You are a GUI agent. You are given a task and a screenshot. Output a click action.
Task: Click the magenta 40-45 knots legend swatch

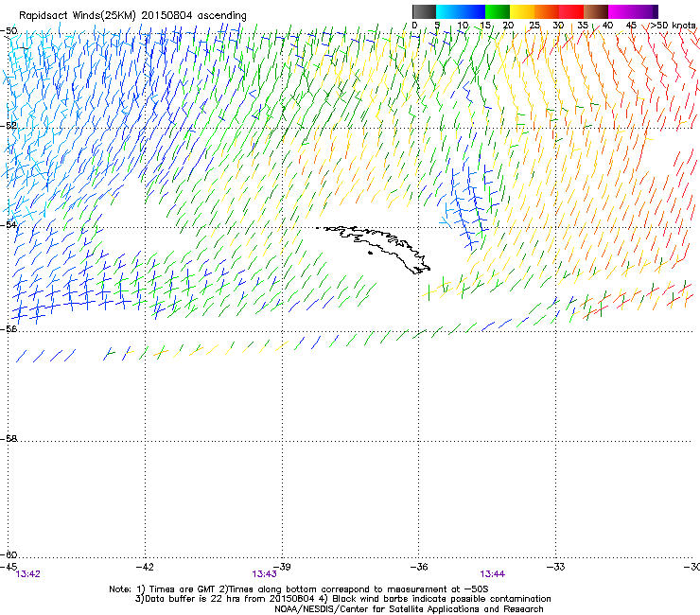(621, 11)
